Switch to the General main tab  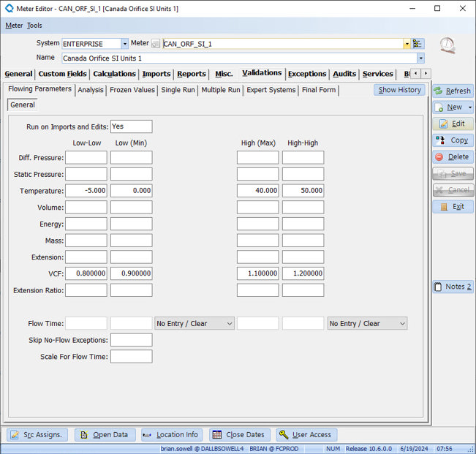18,74
